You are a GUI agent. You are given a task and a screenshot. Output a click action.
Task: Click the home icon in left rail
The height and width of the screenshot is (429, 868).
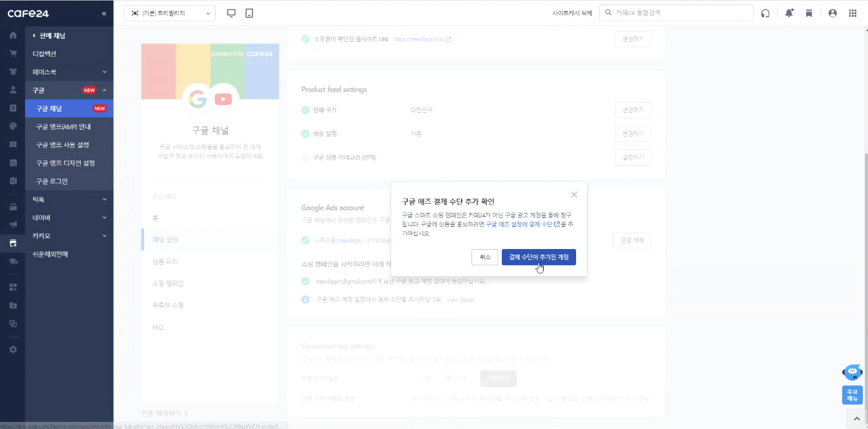coord(13,35)
